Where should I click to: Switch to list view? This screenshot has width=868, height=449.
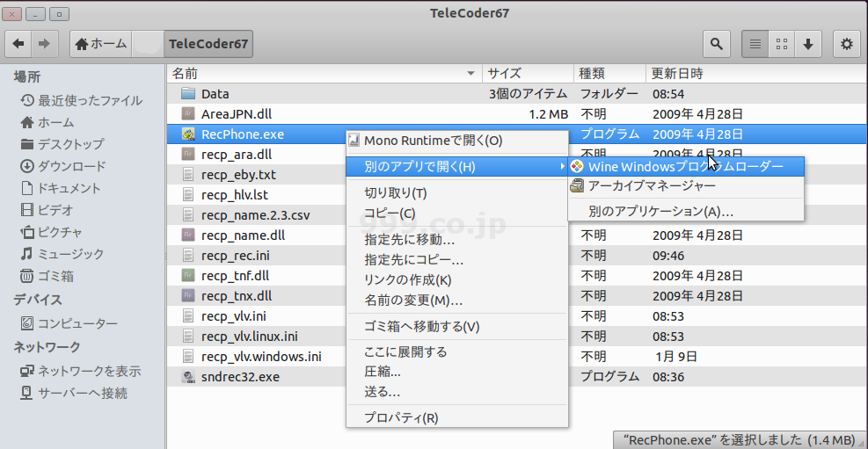[x=755, y=44]
